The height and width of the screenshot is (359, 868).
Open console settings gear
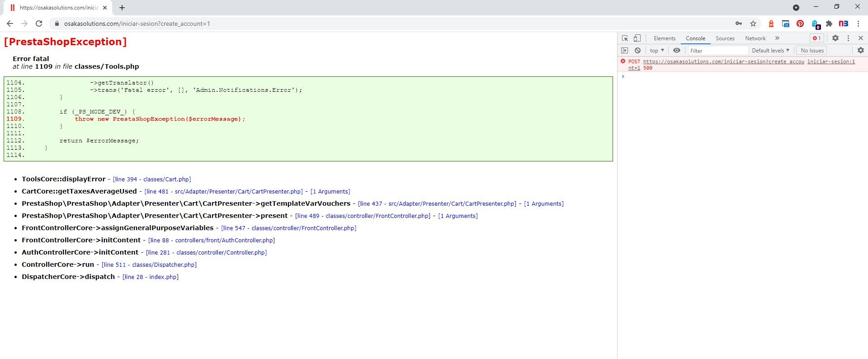(x=861, y=51)
